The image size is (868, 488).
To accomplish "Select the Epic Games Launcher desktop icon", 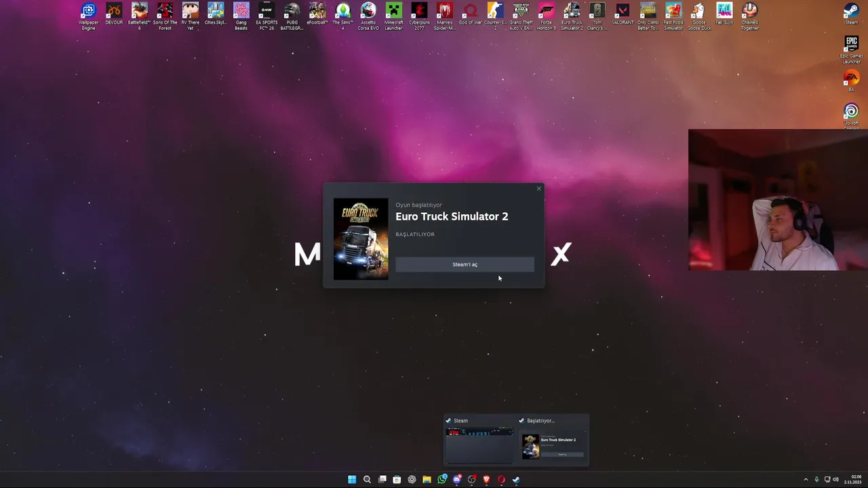I will [x=851, y=49].
